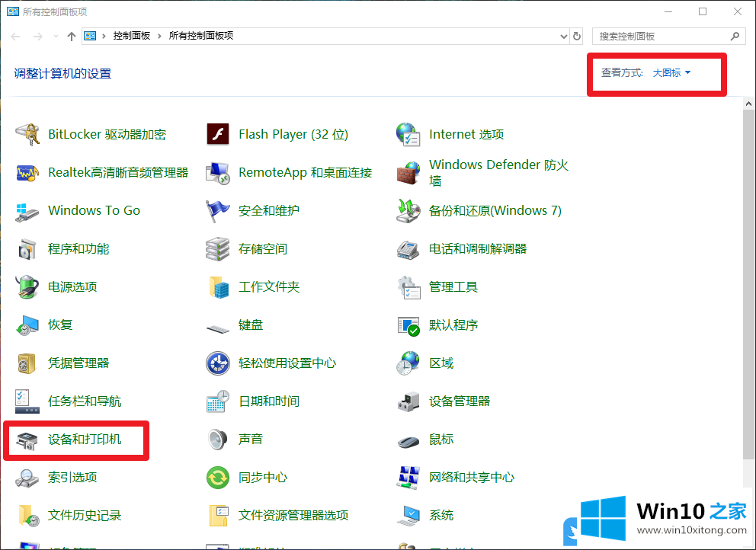Open the 网络和共享中心 icon
The width and height of the screenshot is (756, 550).
pos(408,477)
